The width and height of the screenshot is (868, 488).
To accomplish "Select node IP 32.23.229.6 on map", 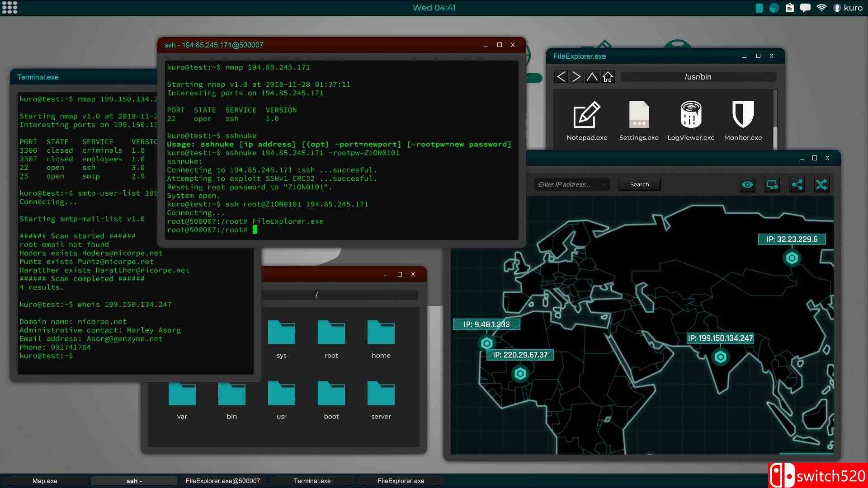I will click(x=792, y=258).
